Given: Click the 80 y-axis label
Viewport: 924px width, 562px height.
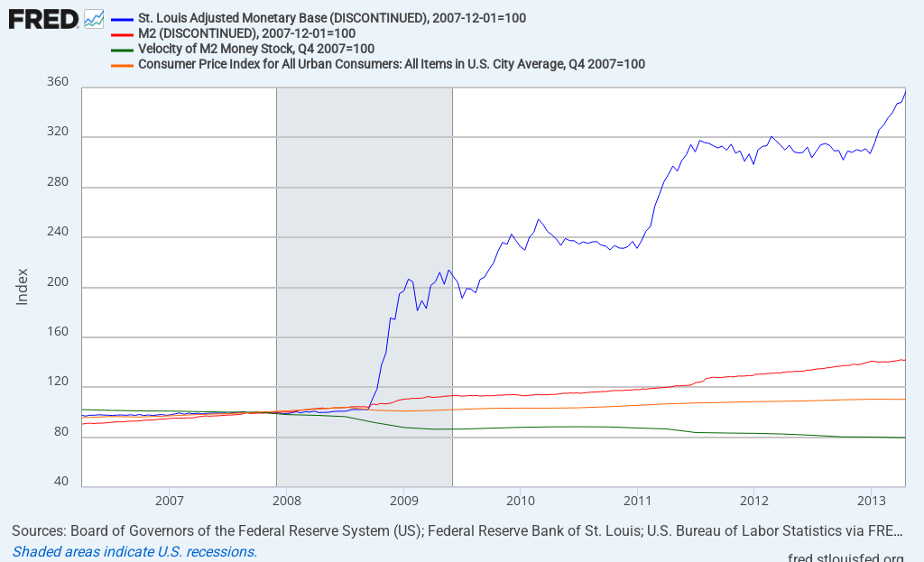Looking at the screenshot, I should pyautogui.click(x=61, y=432).
